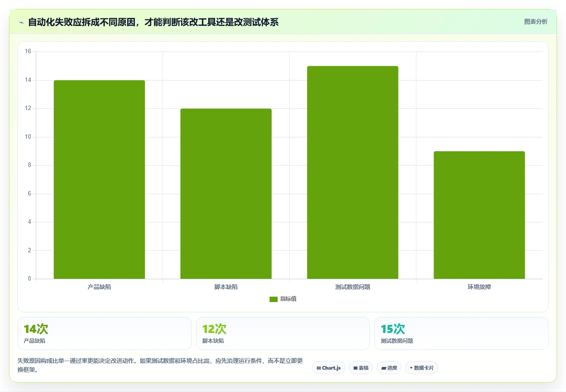
Task: Click the 指标值 legend label
Action: pyautogui.click(x=288, y=299)
